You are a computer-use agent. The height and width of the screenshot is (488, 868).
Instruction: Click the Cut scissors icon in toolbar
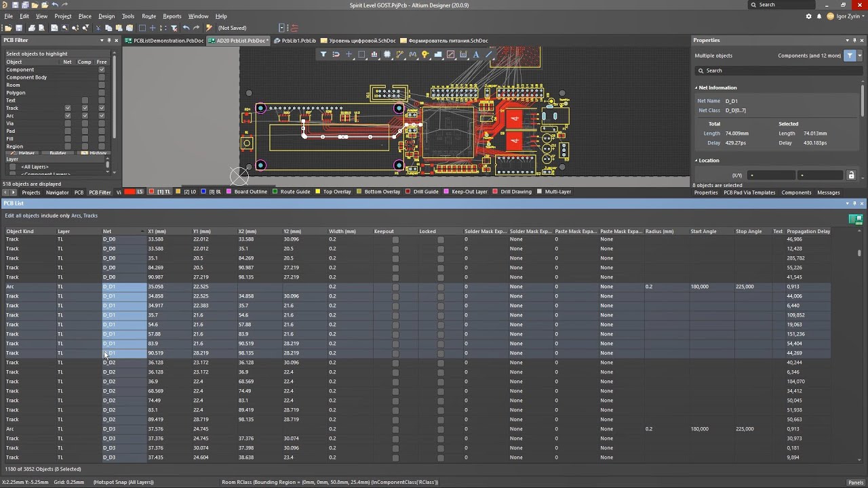[98, 28]
